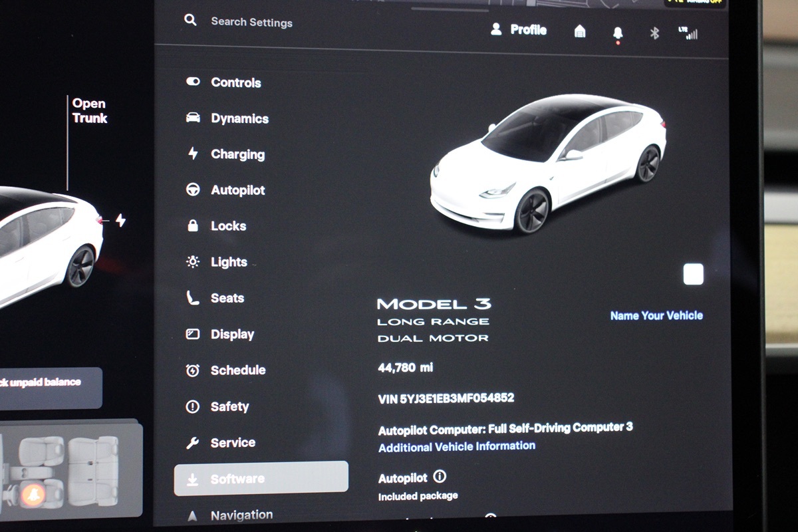Open the Safety settings section

point(229,406)
